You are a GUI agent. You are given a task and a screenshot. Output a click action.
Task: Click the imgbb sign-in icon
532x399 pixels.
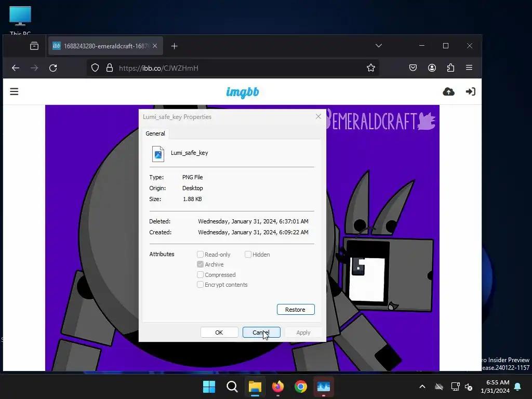point(471,91)
